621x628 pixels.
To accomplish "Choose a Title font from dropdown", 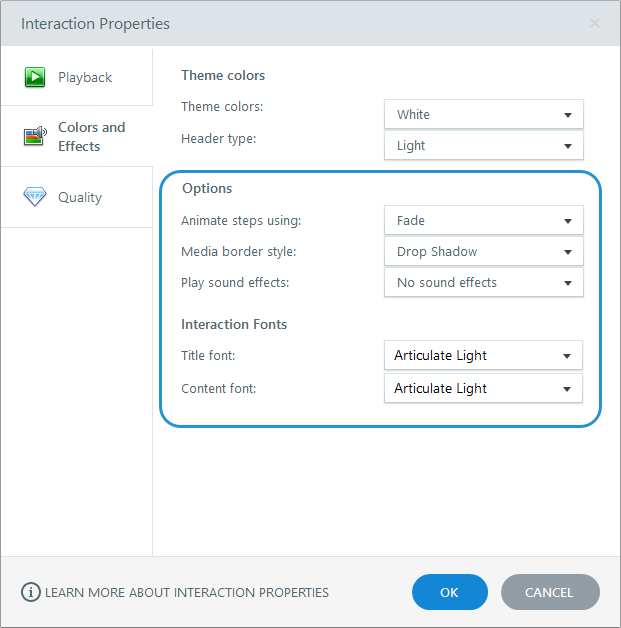I will 483,355.
